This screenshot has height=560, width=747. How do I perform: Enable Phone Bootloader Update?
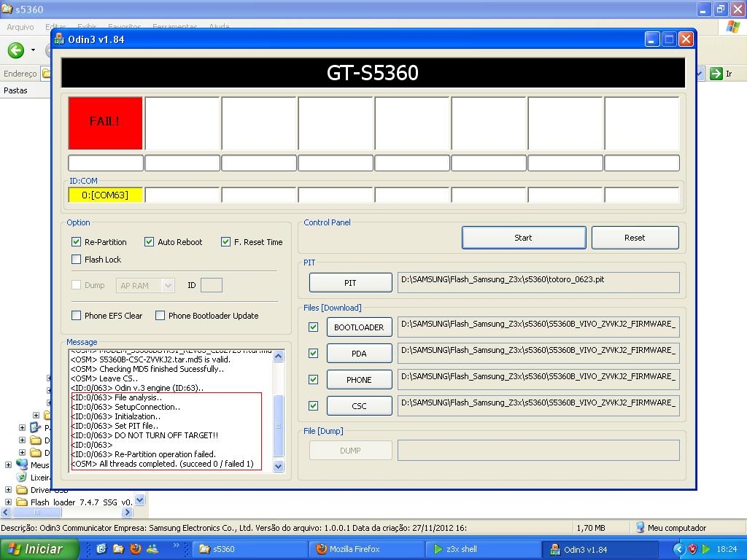tap(160, 315)
